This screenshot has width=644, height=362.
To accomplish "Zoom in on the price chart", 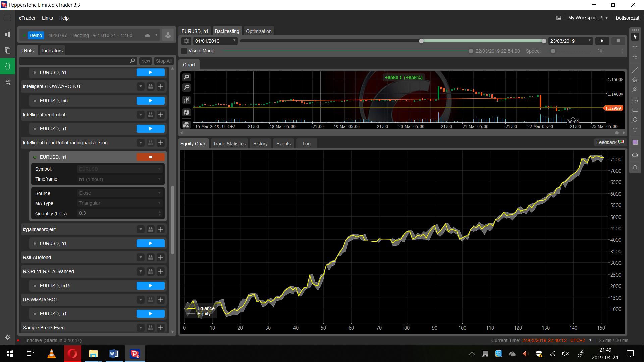I will (186, 77).
